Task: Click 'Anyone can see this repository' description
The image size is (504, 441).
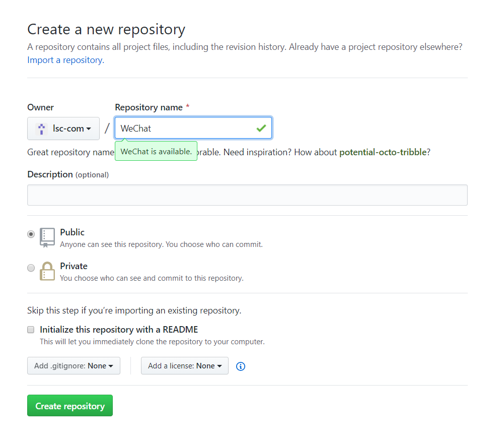Action: click(161, 244)
